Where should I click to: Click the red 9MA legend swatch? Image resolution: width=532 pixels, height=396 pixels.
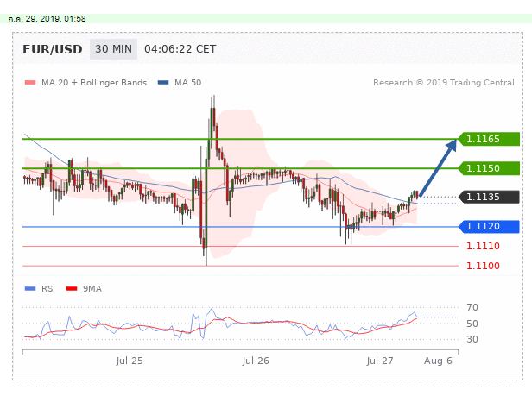tap(72, 288)
